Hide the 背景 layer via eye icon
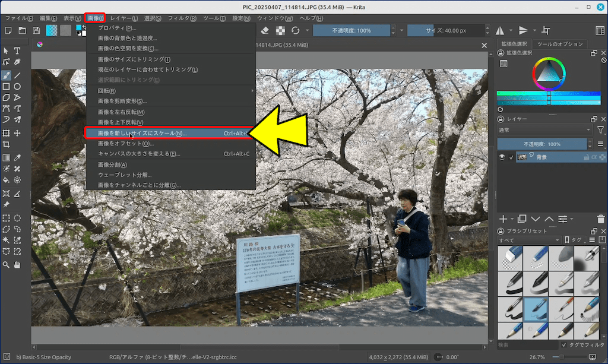The height and width of the screenshot is (364, 608). (x=502, y=157)
